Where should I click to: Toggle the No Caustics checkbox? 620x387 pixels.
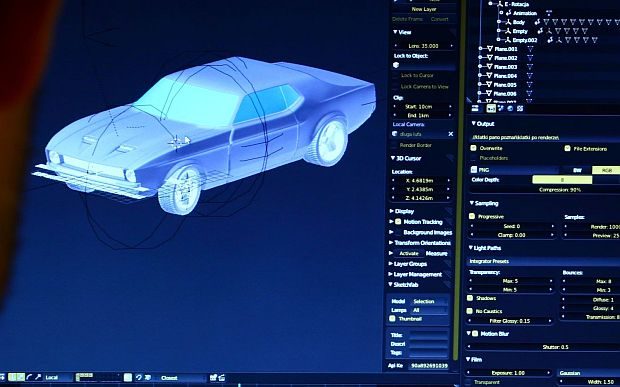pyautogui.click(x=470, y=311)
